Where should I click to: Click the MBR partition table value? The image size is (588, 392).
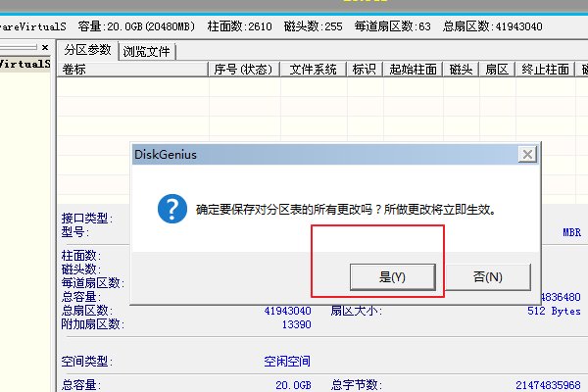tap(572, 232)
